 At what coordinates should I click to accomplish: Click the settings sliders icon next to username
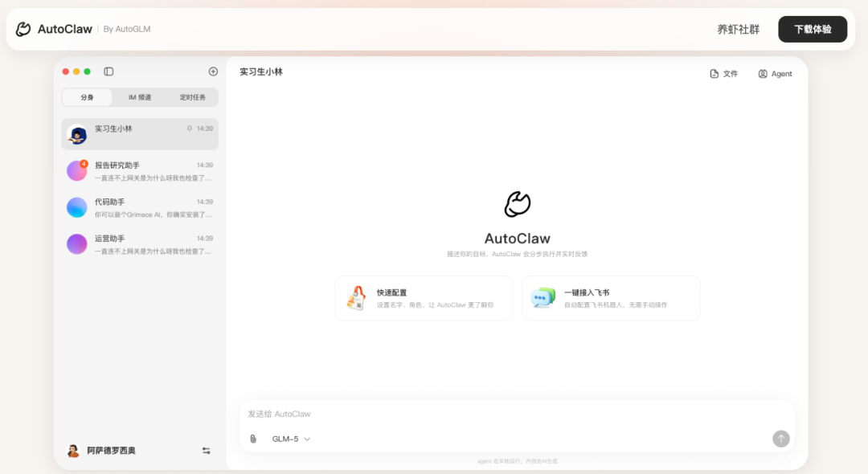pyautogui.click(x=206, y=452)
